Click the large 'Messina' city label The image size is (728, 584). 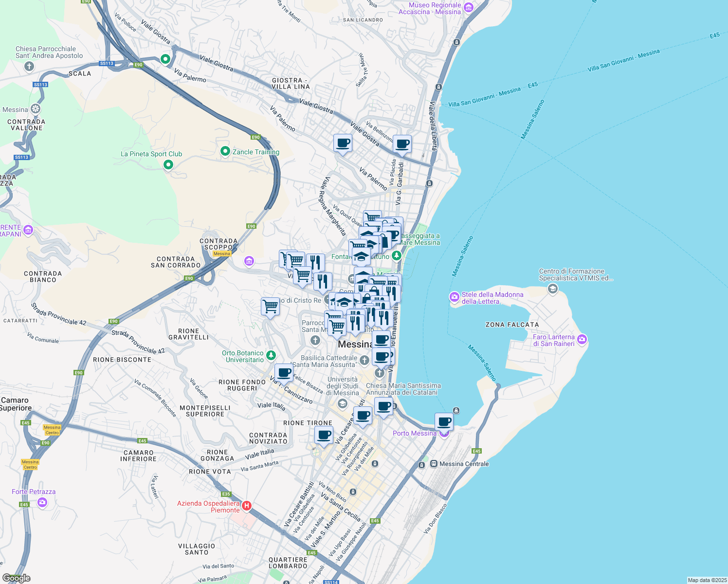(x=355, y=344)
